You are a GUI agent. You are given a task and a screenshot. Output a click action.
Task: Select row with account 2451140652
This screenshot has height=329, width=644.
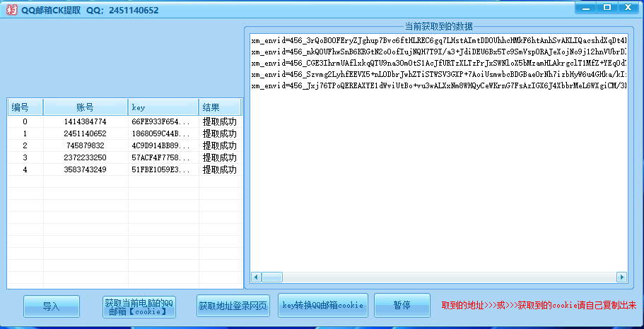85,133
